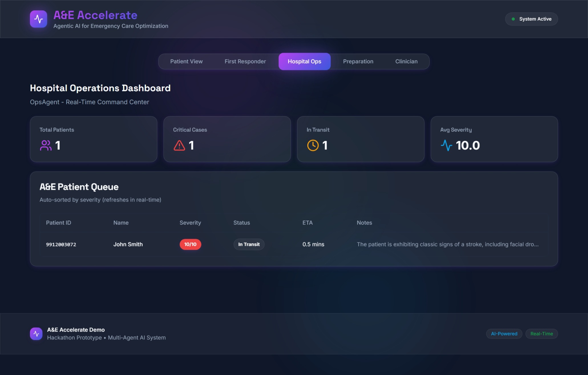Select the Hospital Ops tab
Screen dimensions: 588x375
[x=304, y=61]
